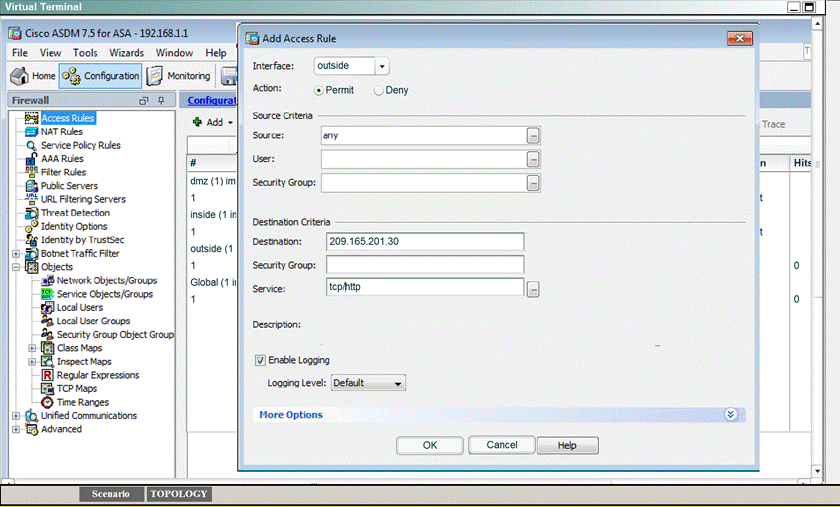Switch to the TOPOLOGY tab
The width and height of the screenshot is (840, 507).
pyautogui.click(x=179, y=494)
